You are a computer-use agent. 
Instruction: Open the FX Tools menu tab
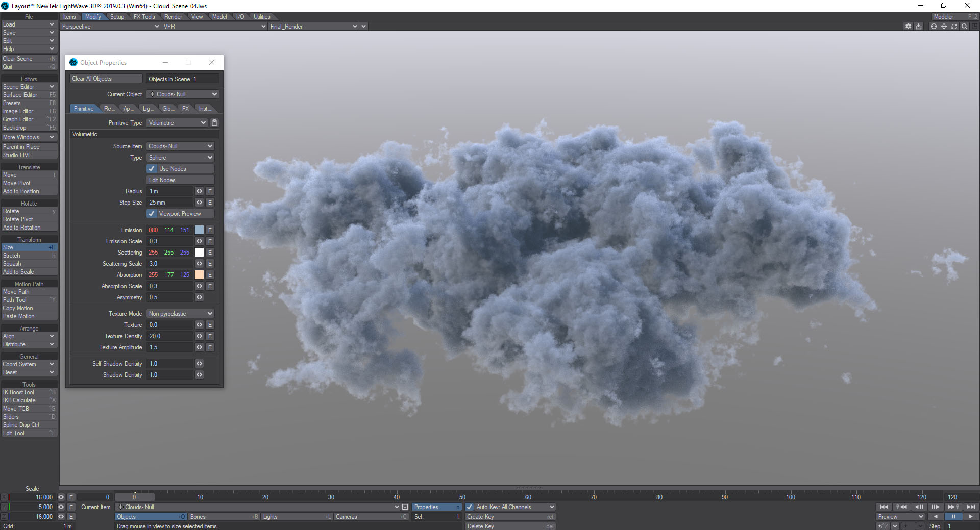click(144, 17)
